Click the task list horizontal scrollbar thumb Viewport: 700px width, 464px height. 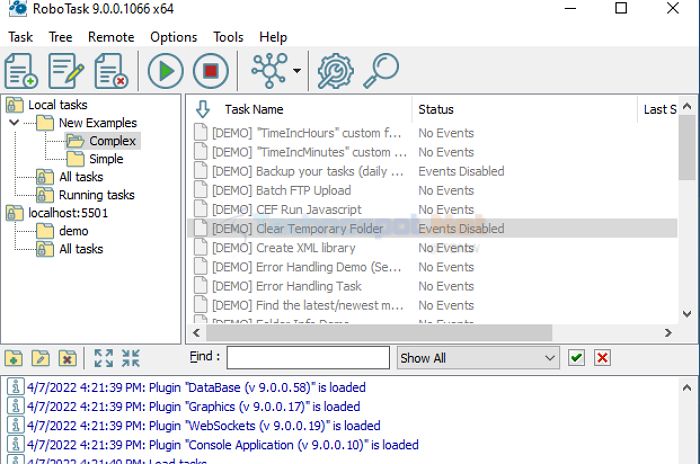(379, 333)
